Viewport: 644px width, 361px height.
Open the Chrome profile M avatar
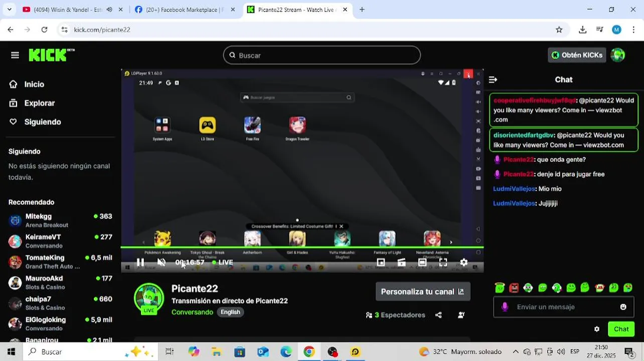[616, 30]
